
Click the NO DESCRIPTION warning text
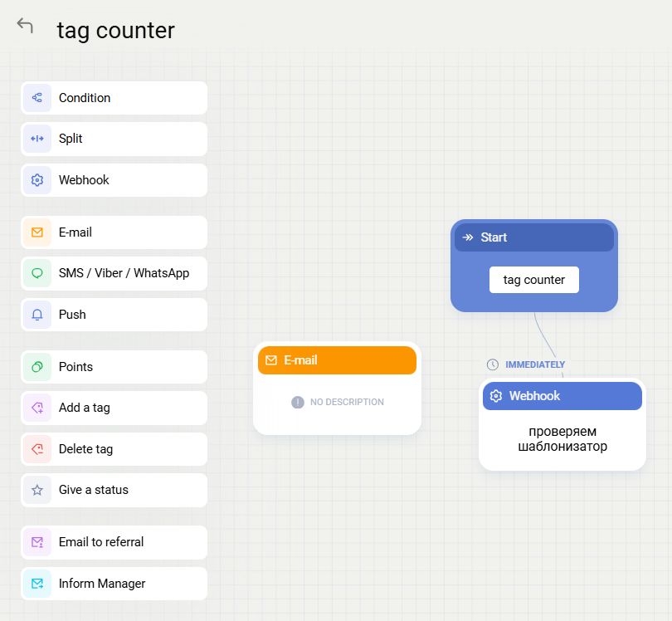tap(346, 402)
